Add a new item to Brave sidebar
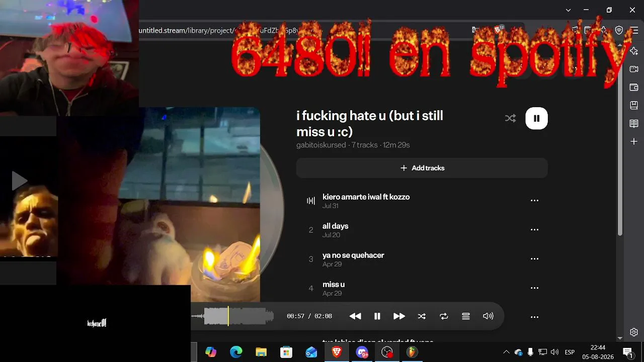 634,142
